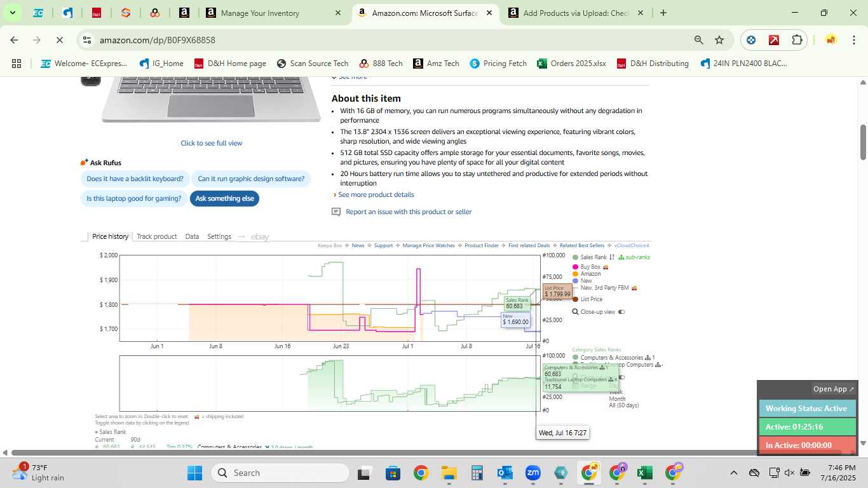Open the red arrow extension icon
The image size is (868, 488).
774,40
